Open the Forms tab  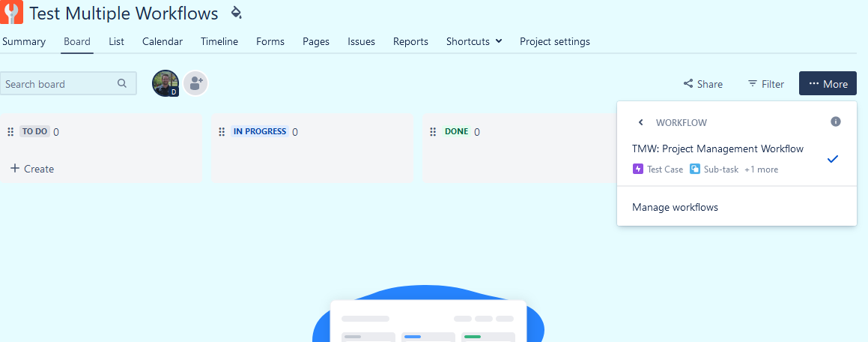point(270,41)
